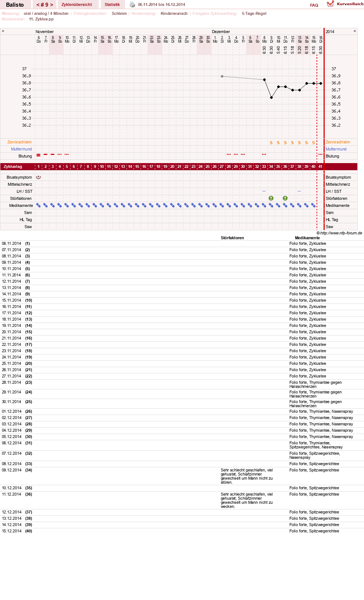Click the Medikamente column header in table
Image resolution: width=364 pixels, height=600 pixels.
pyautogui.click(x=307, y=238)
